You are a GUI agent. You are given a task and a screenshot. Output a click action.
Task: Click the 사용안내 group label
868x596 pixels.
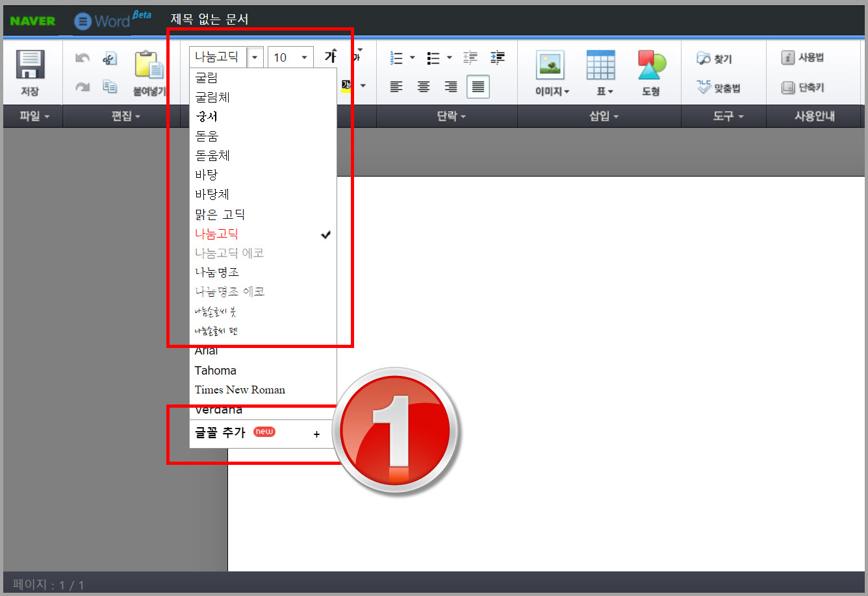pyautogui.click(x=815, y=116)
